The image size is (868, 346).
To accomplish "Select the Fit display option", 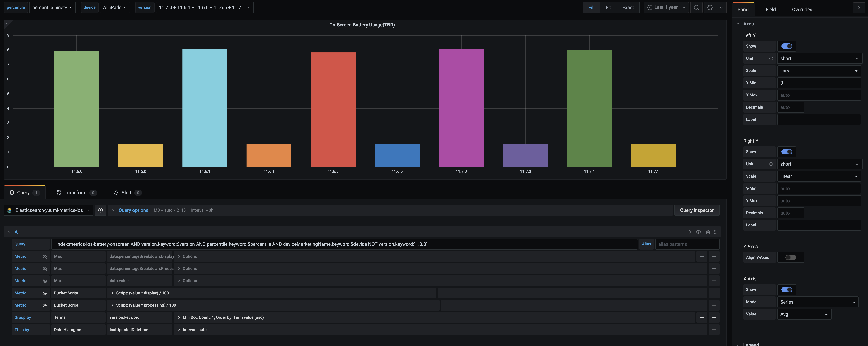I will point(608,7).
